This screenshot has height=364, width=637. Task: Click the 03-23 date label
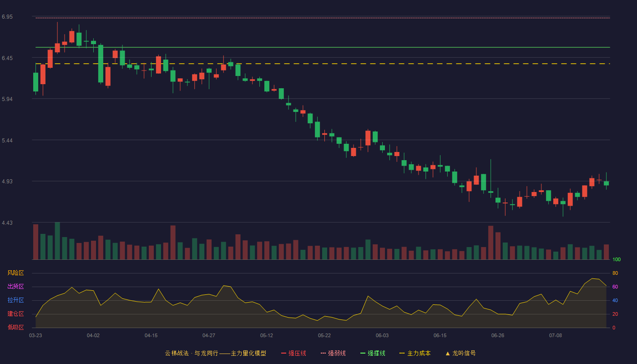click(35, 335)
